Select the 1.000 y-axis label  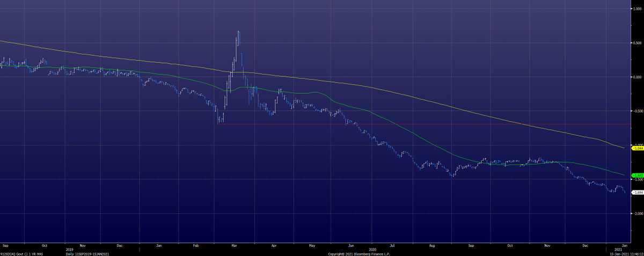(638, 9)
